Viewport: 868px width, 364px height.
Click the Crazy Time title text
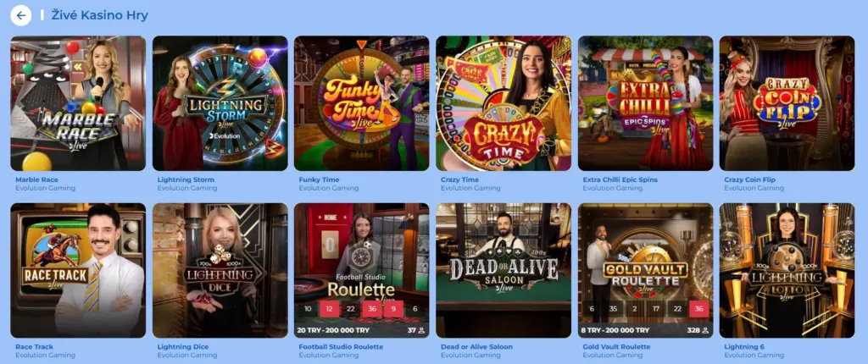459,179
